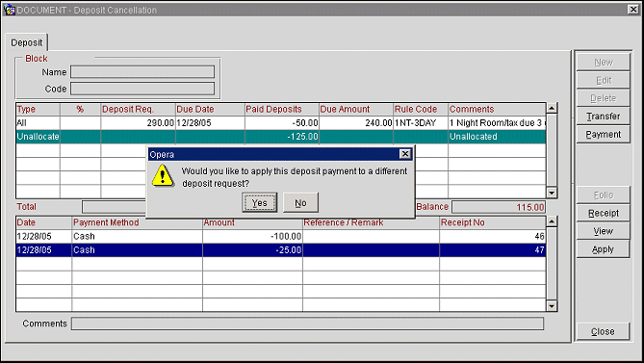Screen dimensions: 644x363
Task: Click the Type column header
Action: point(39,109)
